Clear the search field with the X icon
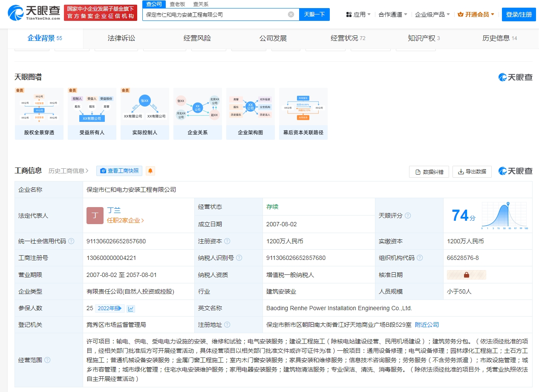 [291, 14]
